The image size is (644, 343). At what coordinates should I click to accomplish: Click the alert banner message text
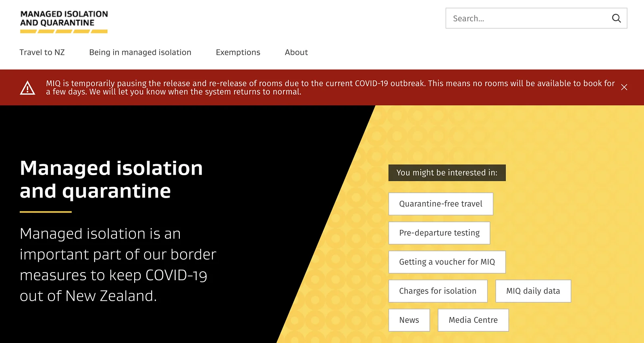(330, 87)
